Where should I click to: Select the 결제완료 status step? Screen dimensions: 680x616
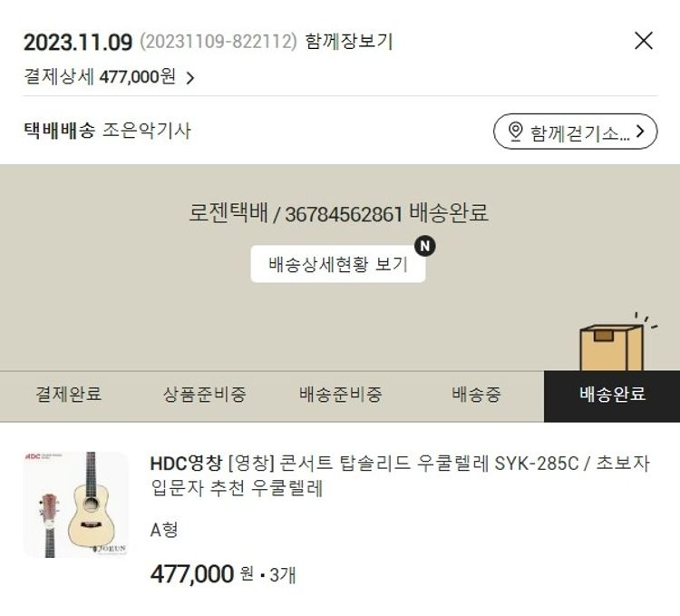[68, 396]
